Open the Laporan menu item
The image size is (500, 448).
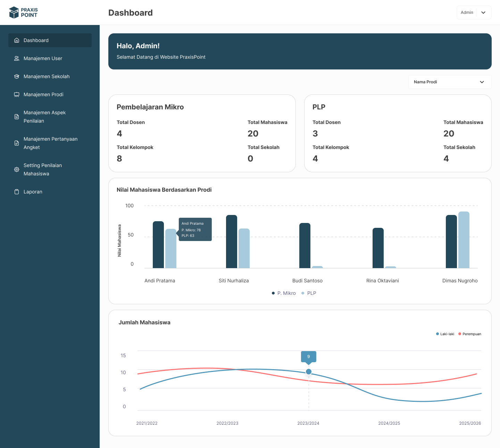[50, 192]
